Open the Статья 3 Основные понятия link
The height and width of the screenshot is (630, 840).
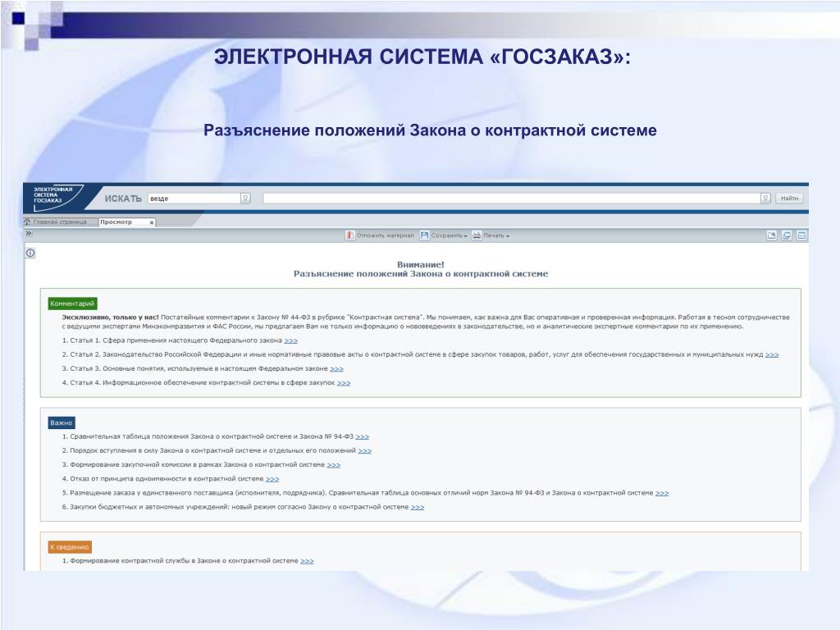[336, 368]
